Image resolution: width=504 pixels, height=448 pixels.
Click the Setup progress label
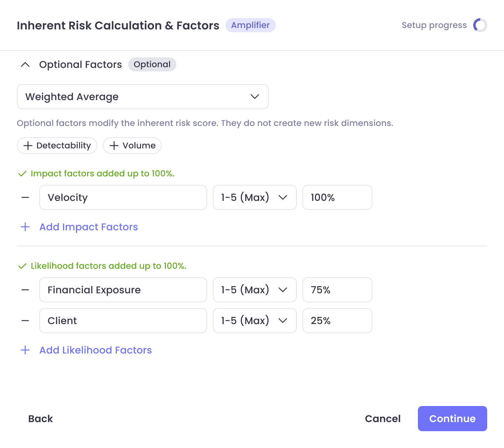(x=434, y=25)
